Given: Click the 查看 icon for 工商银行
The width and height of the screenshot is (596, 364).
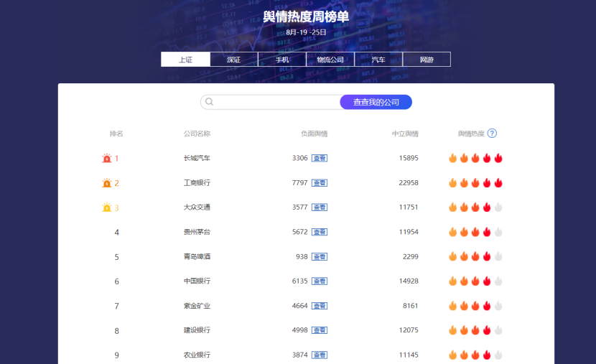Looking at the screenshot, I should pos(320,183).
